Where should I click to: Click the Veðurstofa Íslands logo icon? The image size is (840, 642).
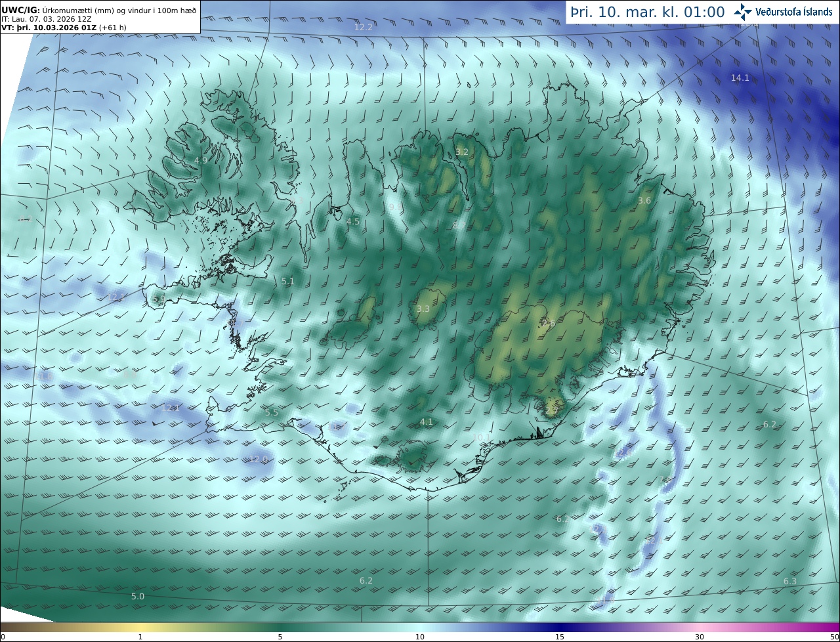pos(744,12)
